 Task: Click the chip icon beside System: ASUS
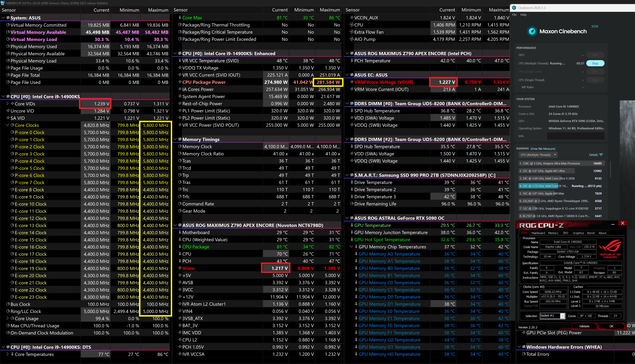tap(8, 18)
